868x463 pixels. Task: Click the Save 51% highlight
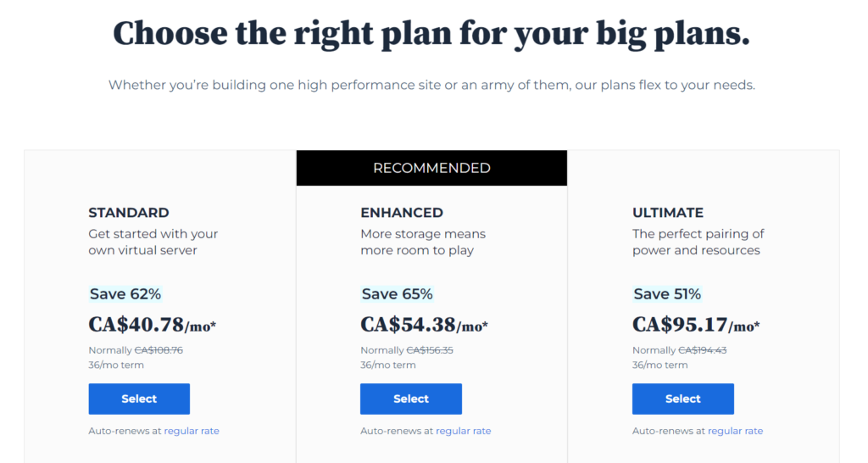pyautogui.click(x=668, y=294)
